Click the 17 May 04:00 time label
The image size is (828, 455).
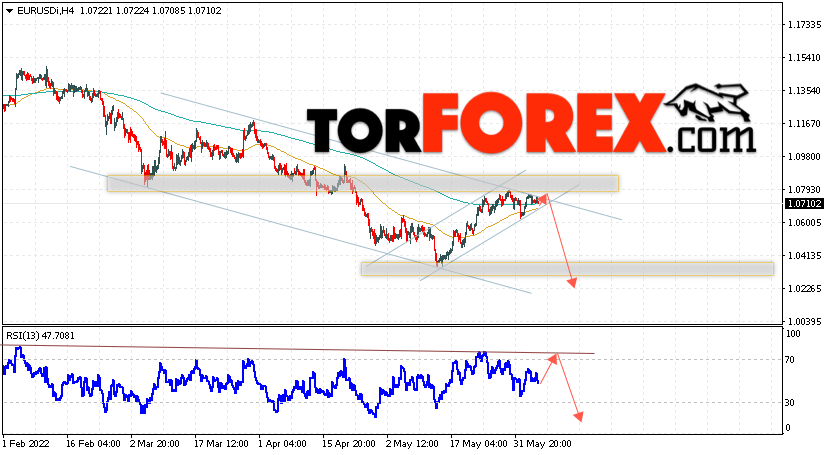click(477, 444)
